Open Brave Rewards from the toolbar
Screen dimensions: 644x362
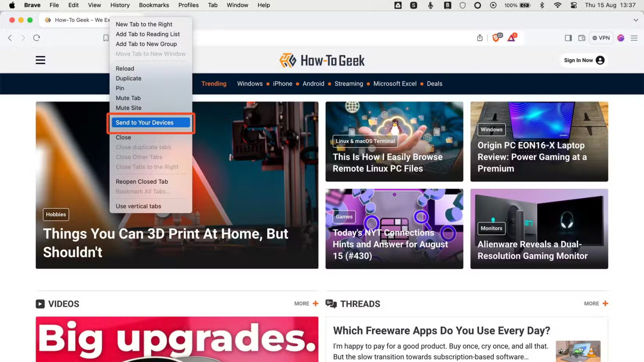coord(511,38)
